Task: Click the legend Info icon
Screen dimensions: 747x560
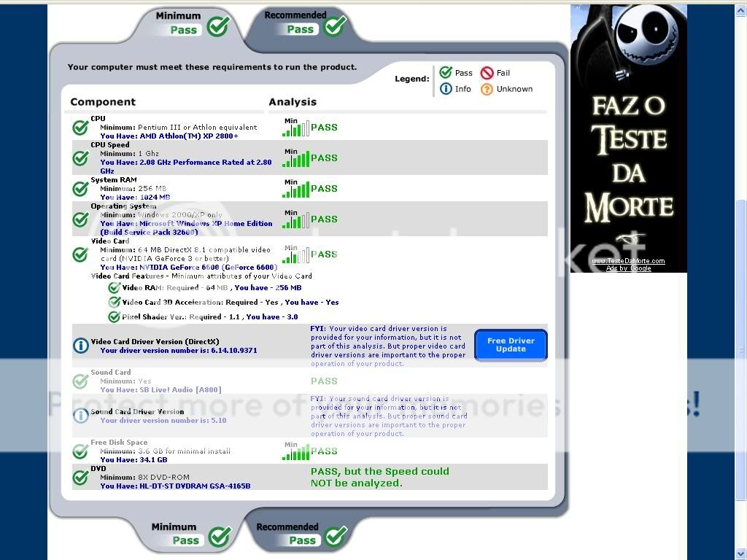Action: [x=446, y=88]
